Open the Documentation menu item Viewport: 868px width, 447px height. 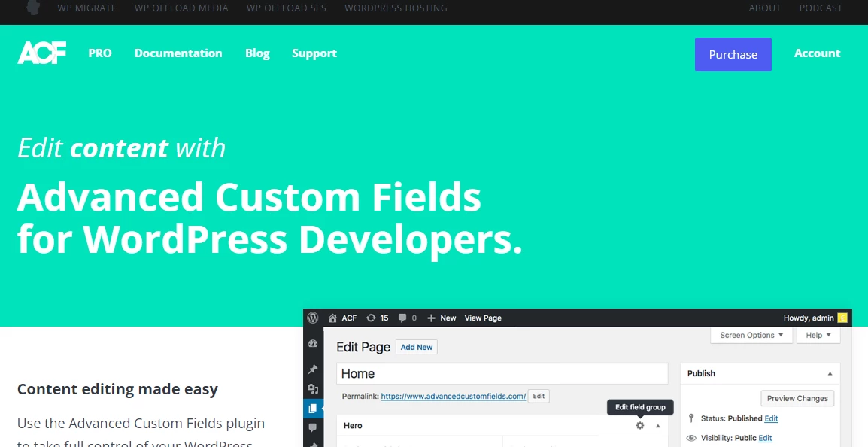(178, 53)
